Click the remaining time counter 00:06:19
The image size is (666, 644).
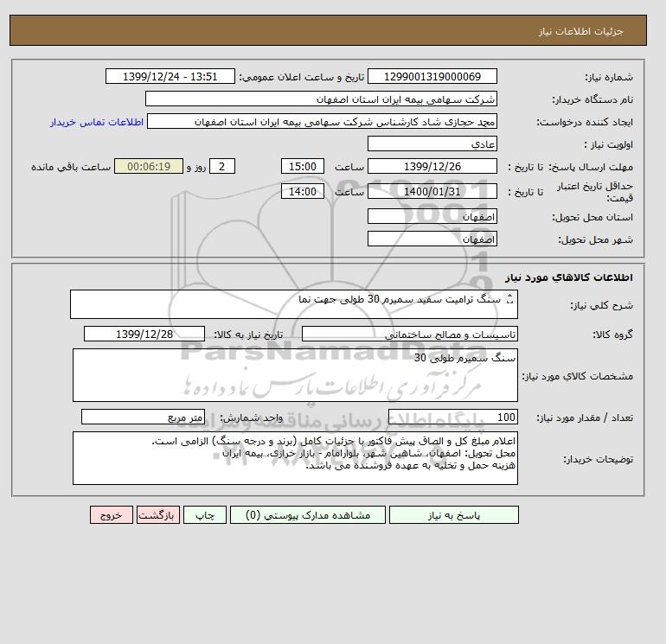pyautogui.click(x=149, y=167)
